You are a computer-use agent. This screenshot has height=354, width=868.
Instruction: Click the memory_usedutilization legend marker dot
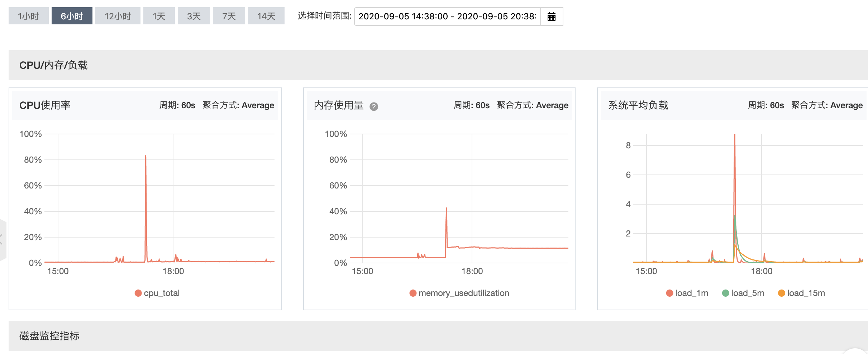click(x=413, y=293)
